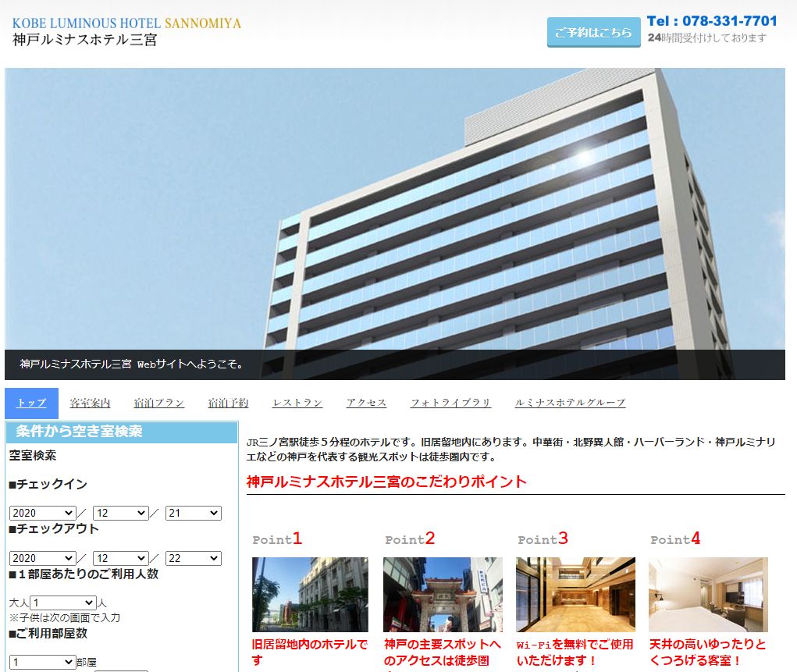Click the Point3 heading
This screenshot has width=797, height=672.
543,539
